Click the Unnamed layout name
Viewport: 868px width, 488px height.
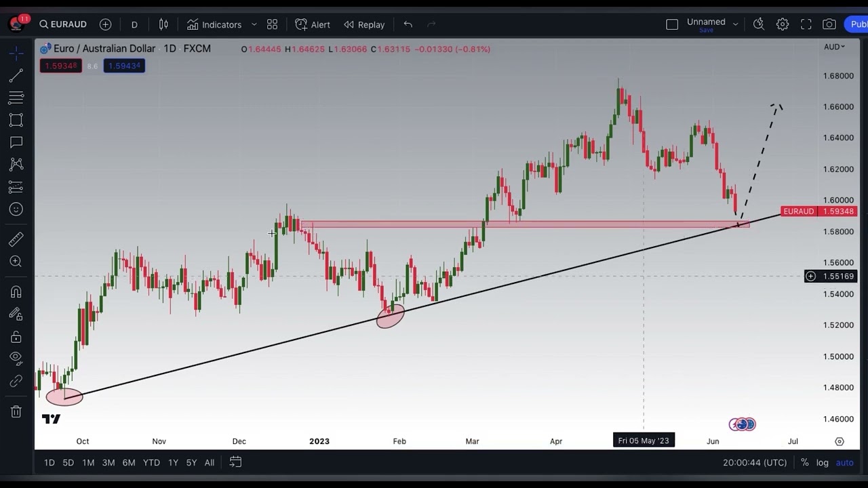point(706,22)
